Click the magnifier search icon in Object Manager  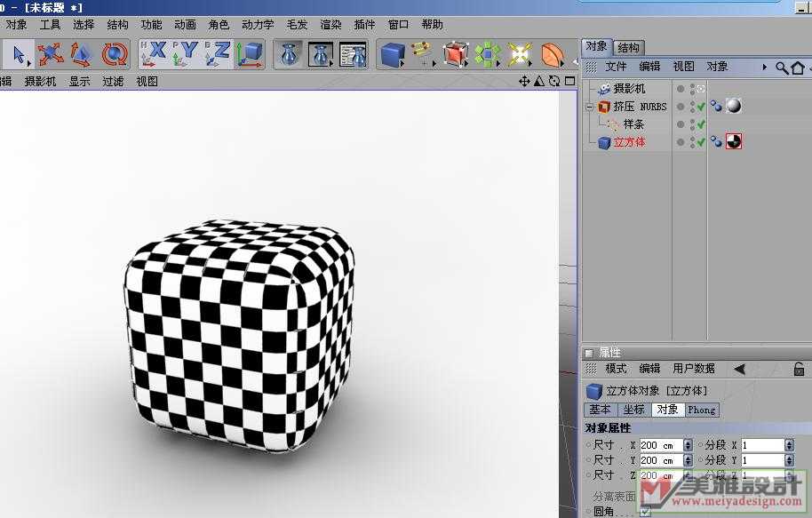pyautogui.click(x=781, y=68)
